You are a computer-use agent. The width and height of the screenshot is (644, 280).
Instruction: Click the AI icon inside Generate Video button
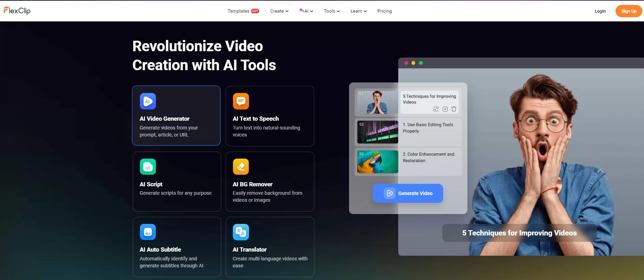coord(389,193)
